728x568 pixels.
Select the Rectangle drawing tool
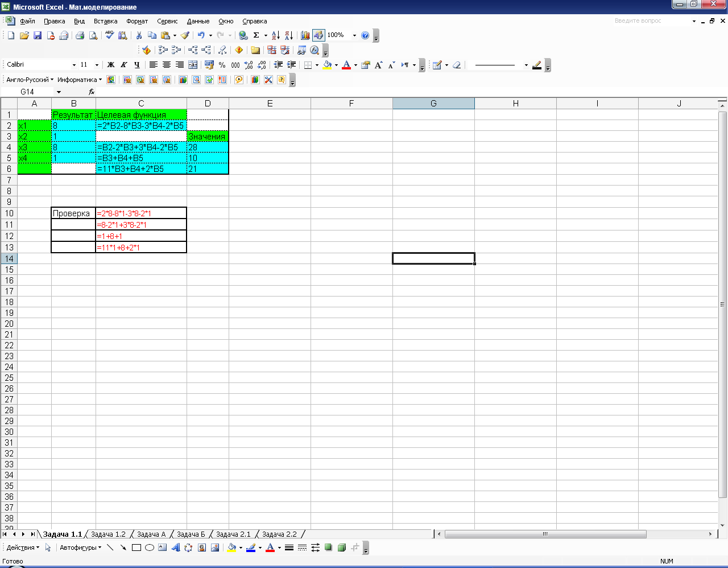click(x=136, y=548)
